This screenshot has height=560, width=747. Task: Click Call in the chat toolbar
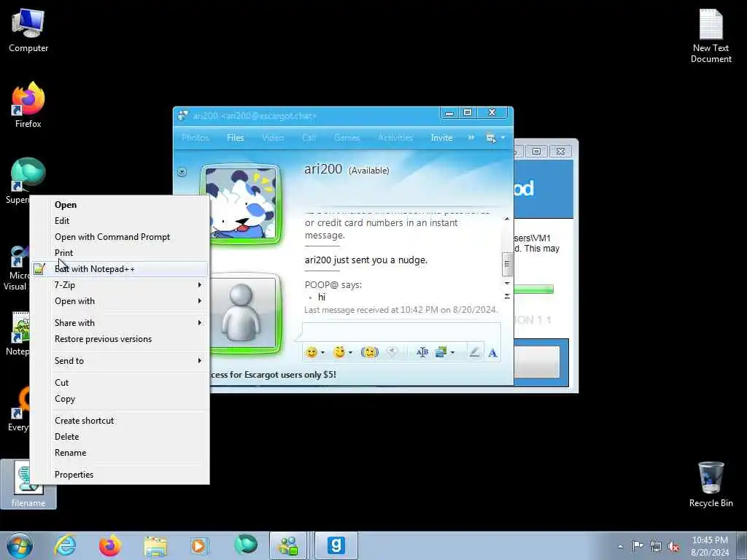(309, 138)
